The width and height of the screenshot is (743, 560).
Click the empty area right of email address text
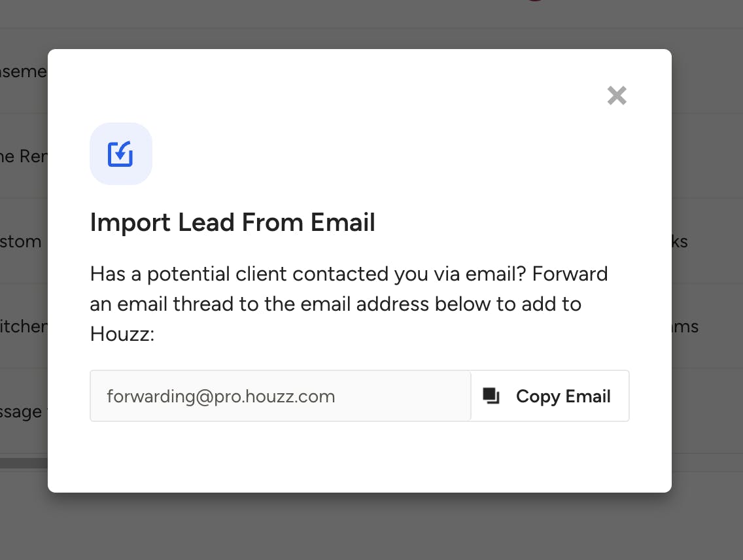(x=403, y=396)
